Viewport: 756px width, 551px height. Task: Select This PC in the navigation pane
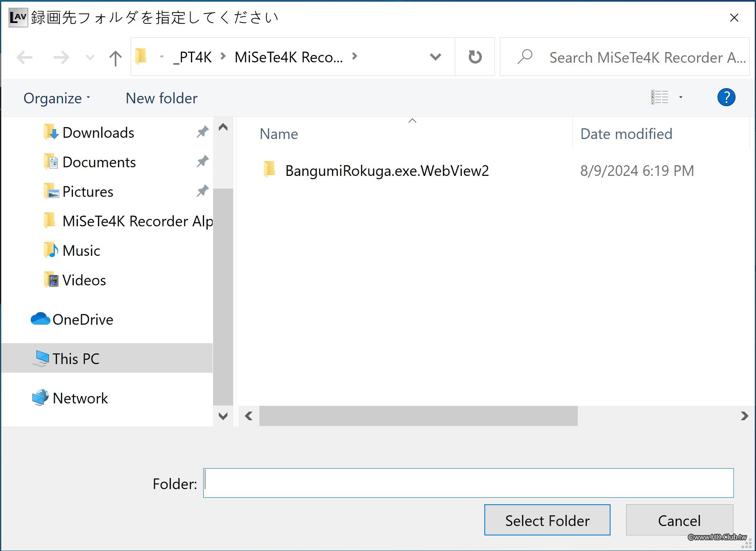[x=107, y=358]
